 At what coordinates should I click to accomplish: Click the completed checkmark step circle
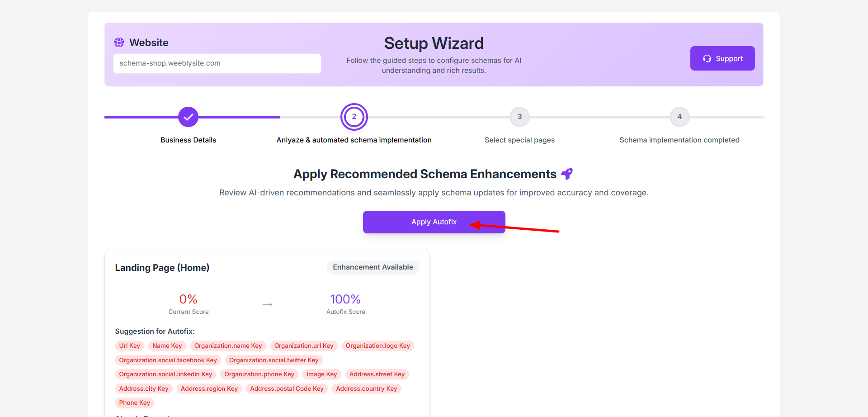pyautogui.click(x=188, y=117)
